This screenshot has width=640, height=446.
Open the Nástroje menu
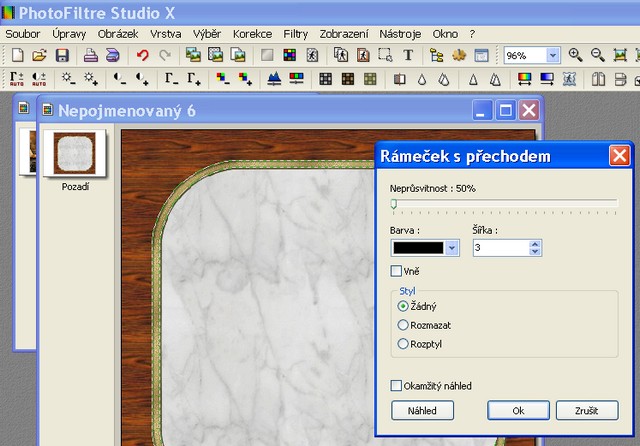click(400, 34)
